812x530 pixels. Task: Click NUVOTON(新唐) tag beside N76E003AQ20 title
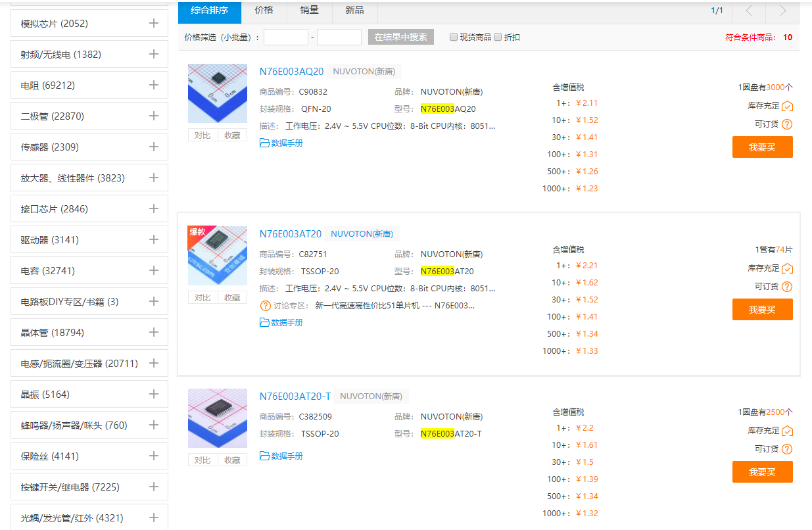(364, 72)
